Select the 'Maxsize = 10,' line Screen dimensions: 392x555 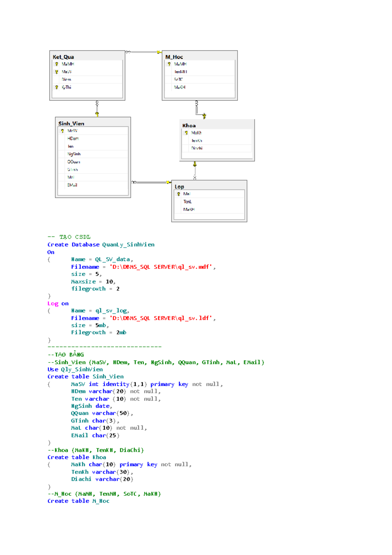[93, 281]
